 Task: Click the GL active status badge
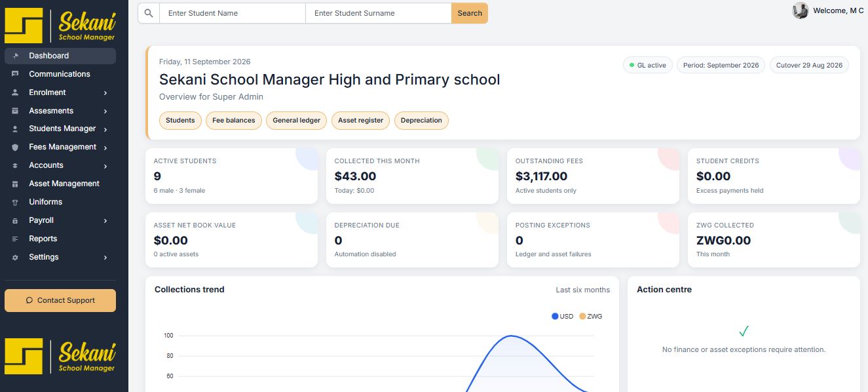tap(647, 66)
